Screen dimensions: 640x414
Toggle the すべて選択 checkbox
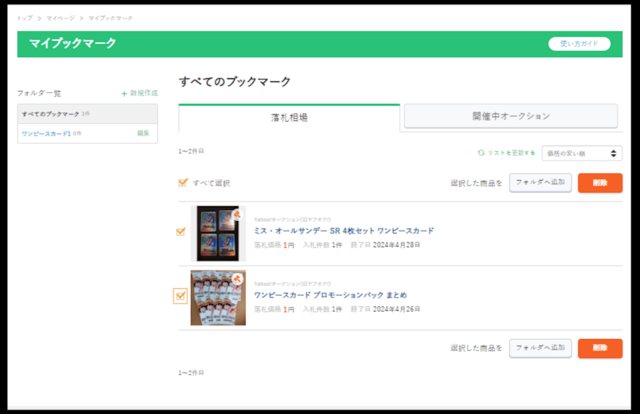(x=182, y=183)
